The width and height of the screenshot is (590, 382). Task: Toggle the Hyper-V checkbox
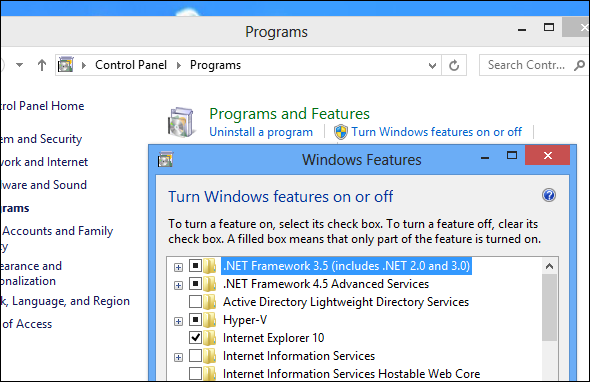pyautogui.click(x=195, y=320)
